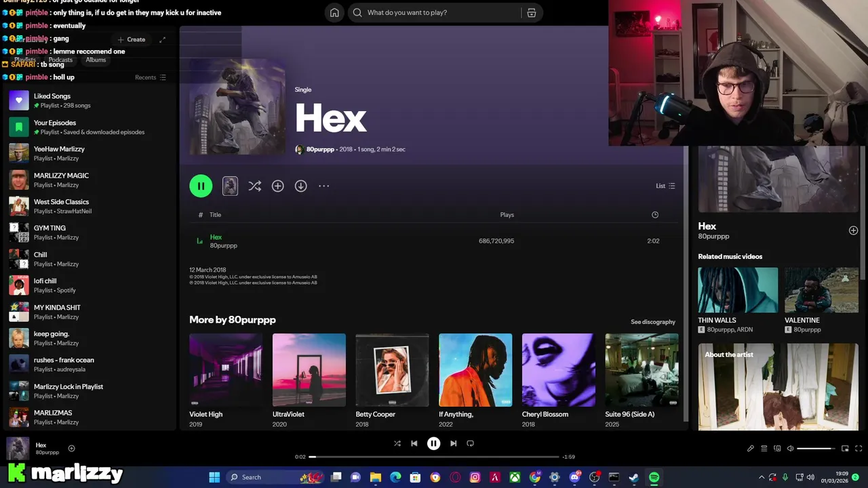Open more options for Hex single

pos(323,186)
